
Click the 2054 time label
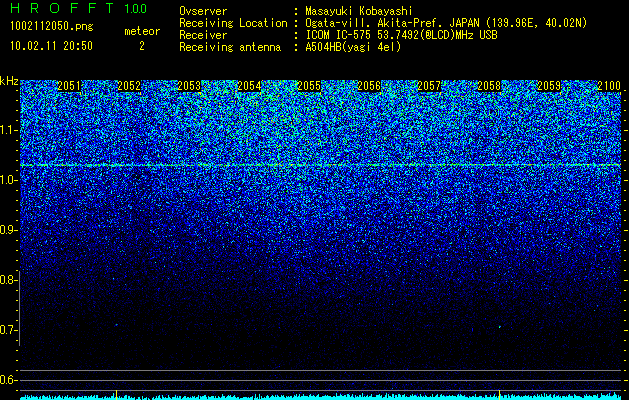(x=249, y=86)
